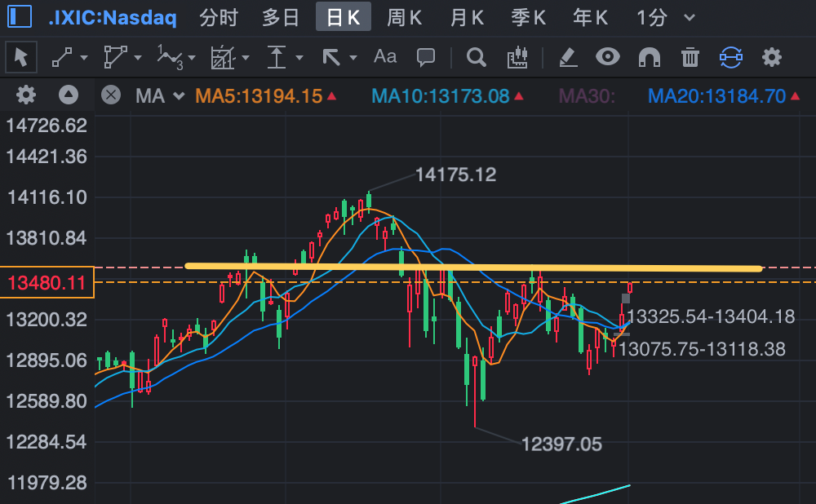Click the yellow horizontal resistance line
This screenshot has width=816, height=504.
pyautogui.click(x=473, y=267)
